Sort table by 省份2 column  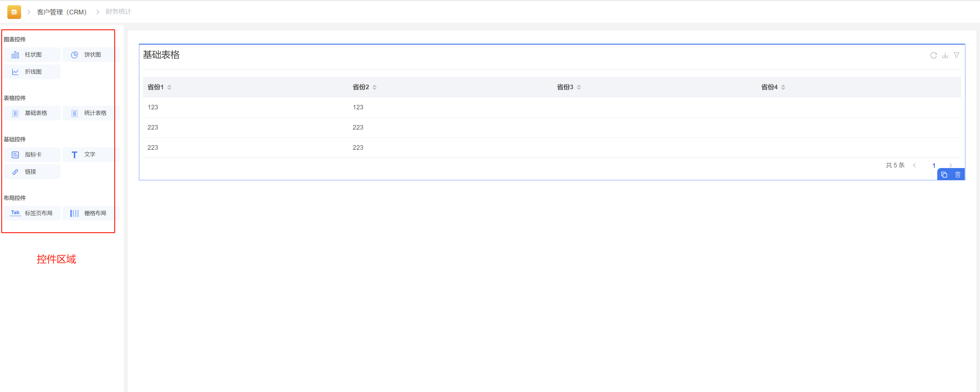[x=374, y=87]
